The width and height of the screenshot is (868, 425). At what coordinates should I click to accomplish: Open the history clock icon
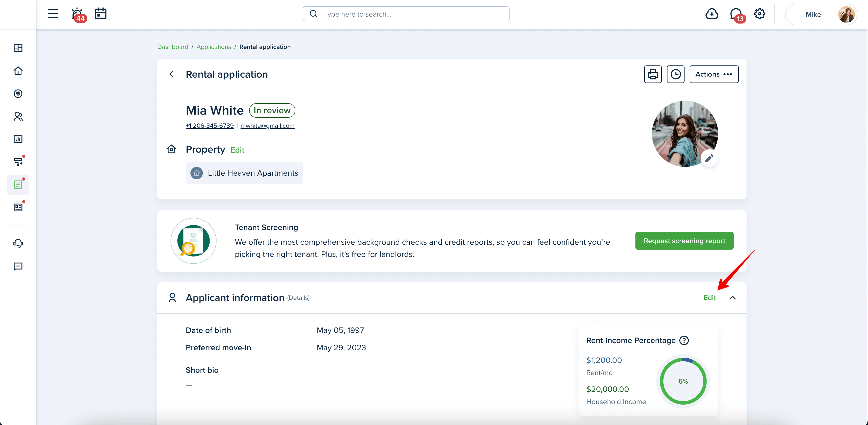[675, 74]
